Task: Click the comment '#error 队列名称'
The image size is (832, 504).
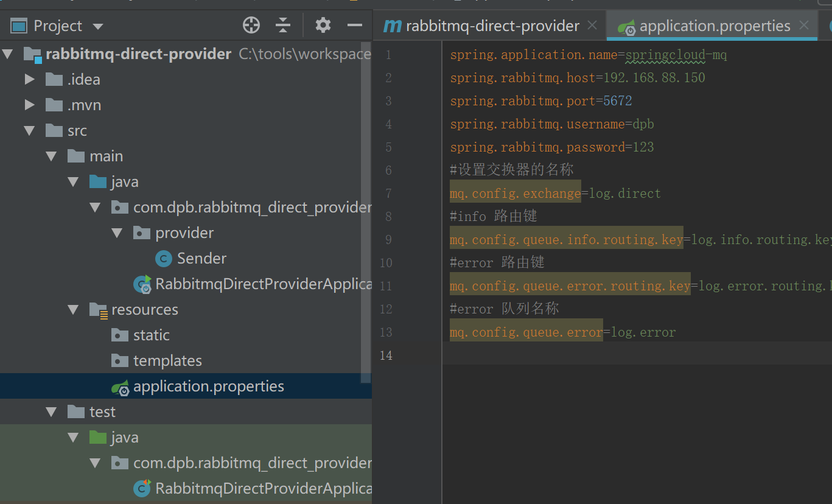Action: [x=505, y=309]
